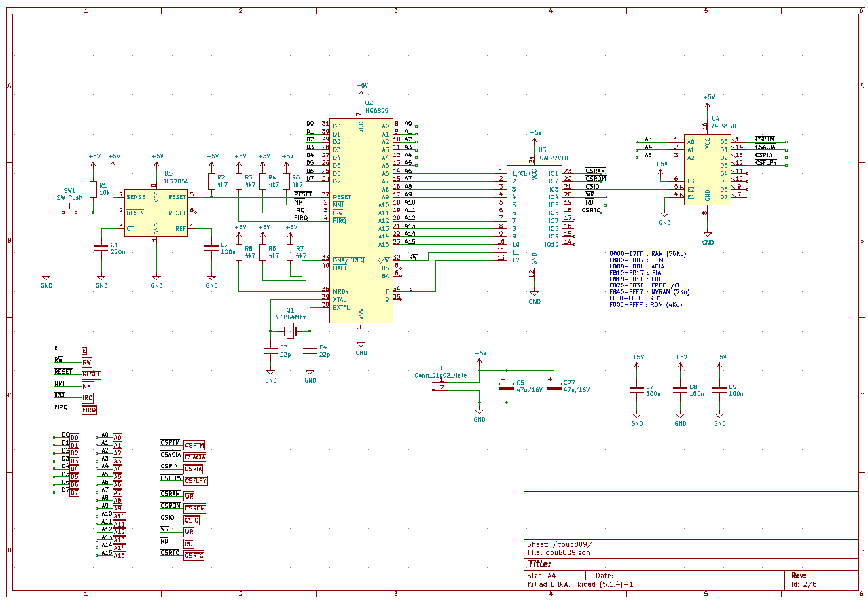868x602 pixels.
Task: Select resistor R7 4k7
Action: (291, 252)
